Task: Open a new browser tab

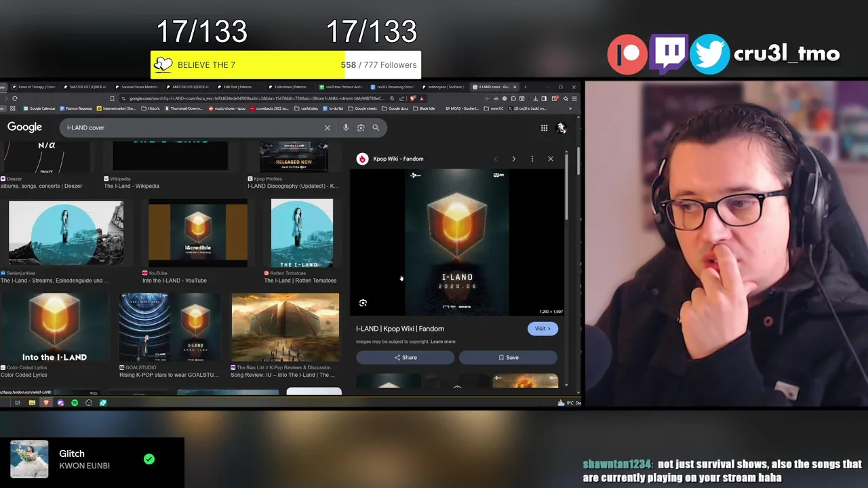Action: (526, 87)
